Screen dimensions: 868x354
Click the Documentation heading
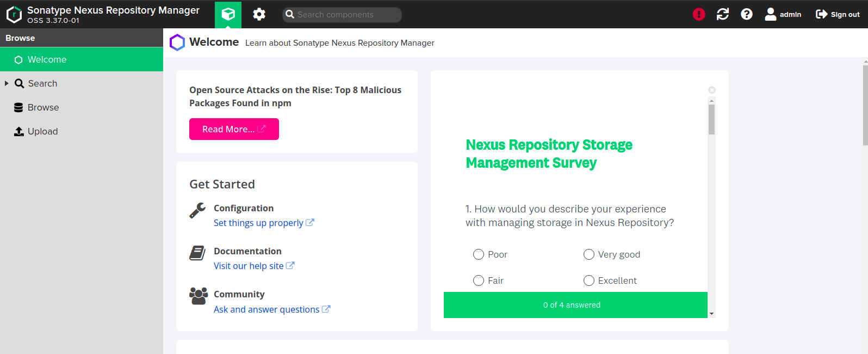click(x=247, y=251)
